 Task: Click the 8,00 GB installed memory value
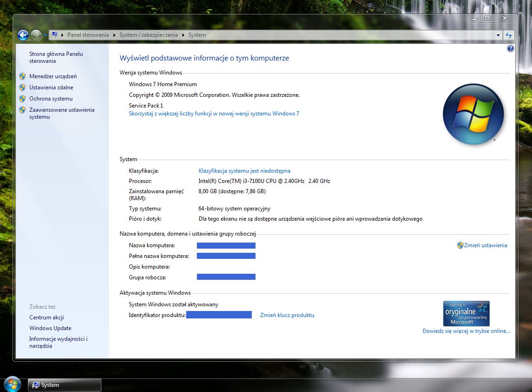coord(232,191)
